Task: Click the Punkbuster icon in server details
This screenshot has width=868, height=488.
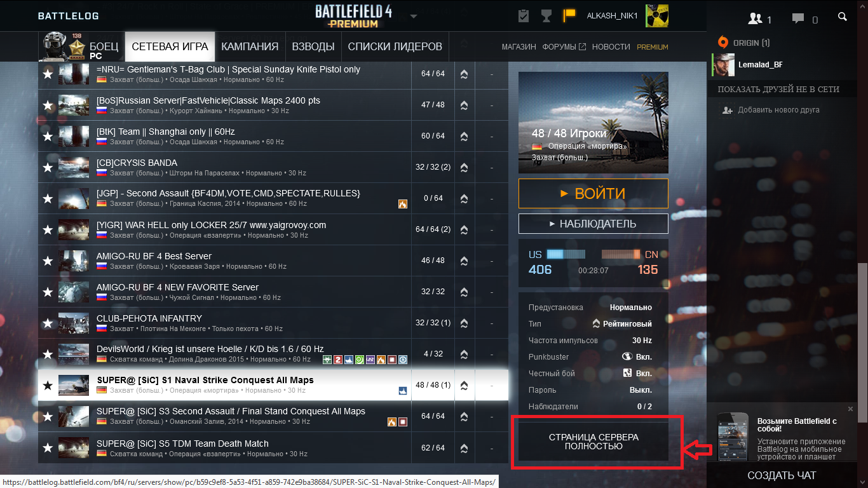Action: [x=627, y=356]
